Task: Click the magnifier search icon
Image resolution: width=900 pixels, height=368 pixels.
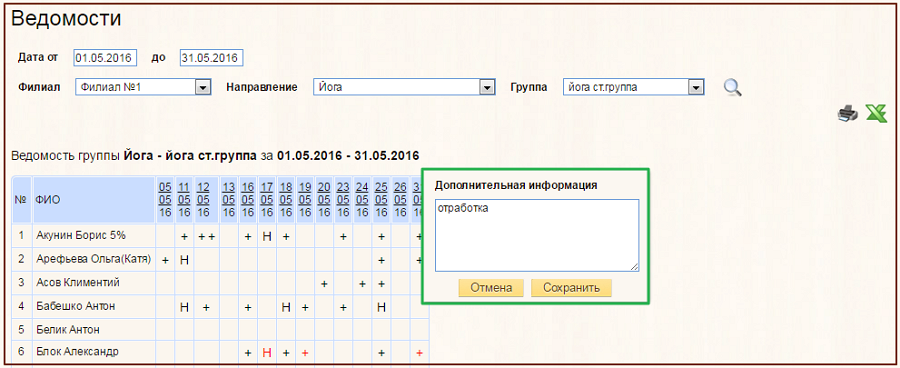Action: (732, 87)
